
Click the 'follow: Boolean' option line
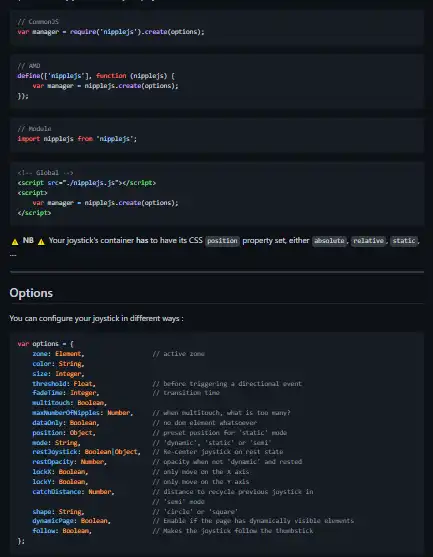pos(62,530)
